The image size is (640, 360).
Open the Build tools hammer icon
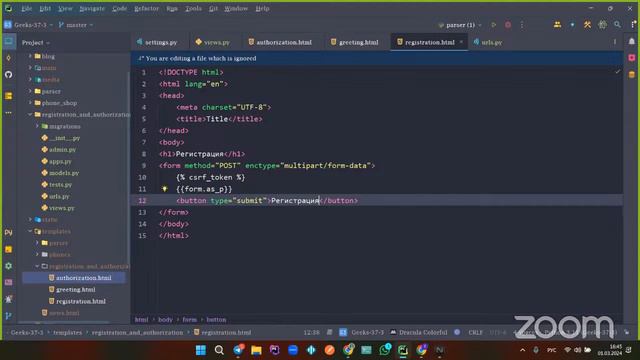(x=587, y=25)
